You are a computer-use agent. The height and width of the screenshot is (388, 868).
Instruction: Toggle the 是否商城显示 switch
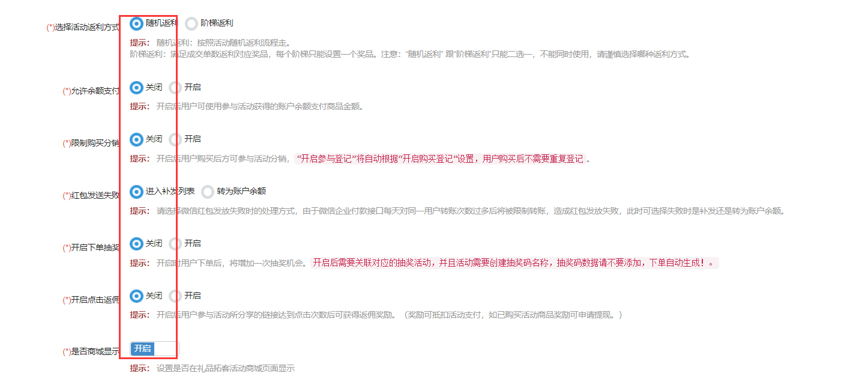click(154, 349)
